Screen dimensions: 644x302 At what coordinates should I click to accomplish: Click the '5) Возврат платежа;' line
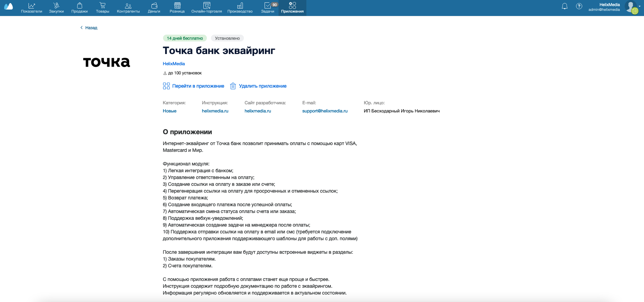coord(185,198)
